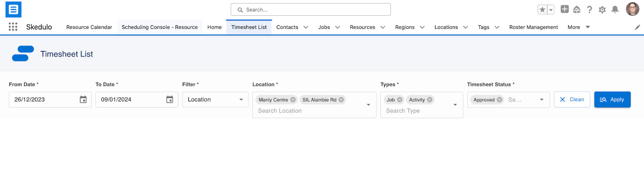Open the global actions plus icon
This screenshot has width=644, height=176.
(x=565, y=9)
